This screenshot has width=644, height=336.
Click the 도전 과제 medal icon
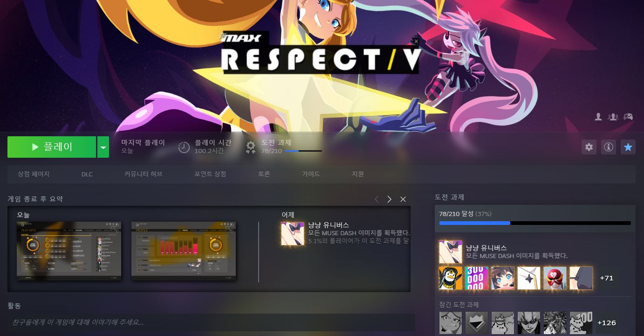(x=251, y=147)
